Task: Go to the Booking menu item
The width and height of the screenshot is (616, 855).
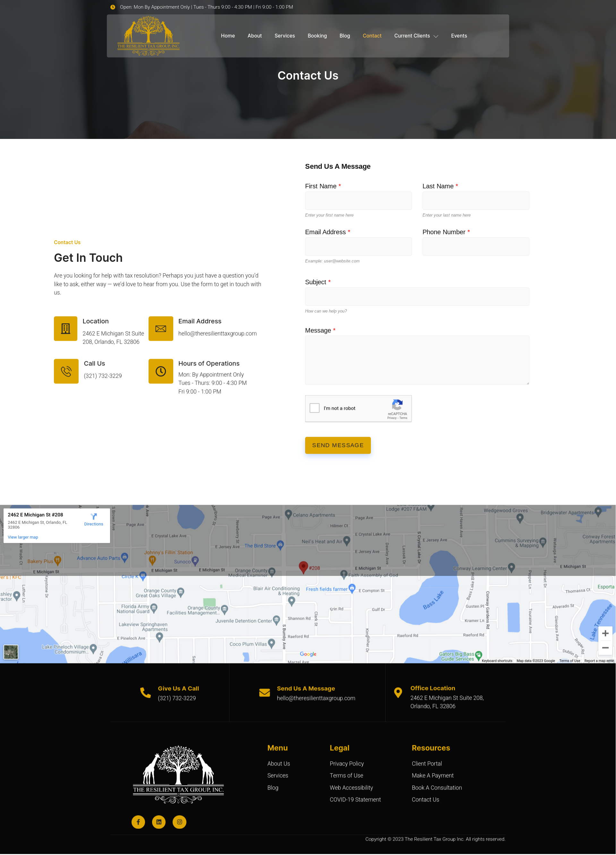Action: 317,36
